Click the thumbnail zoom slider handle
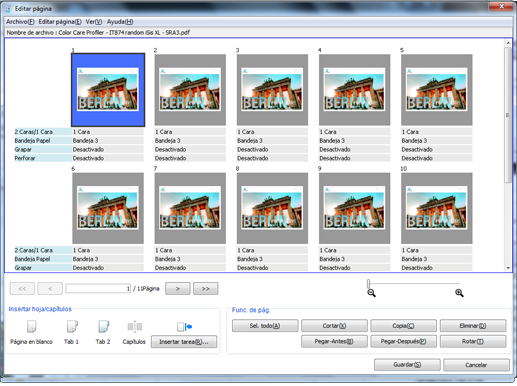 (368, 284)
